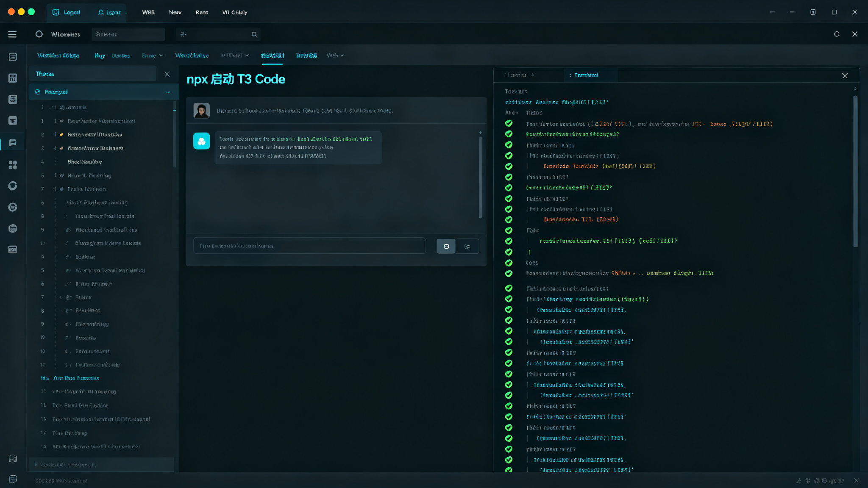Viewport: 868px width, 488px height.
Task: Click the Weool Iofoss link
Action: (x=192, y=55)
